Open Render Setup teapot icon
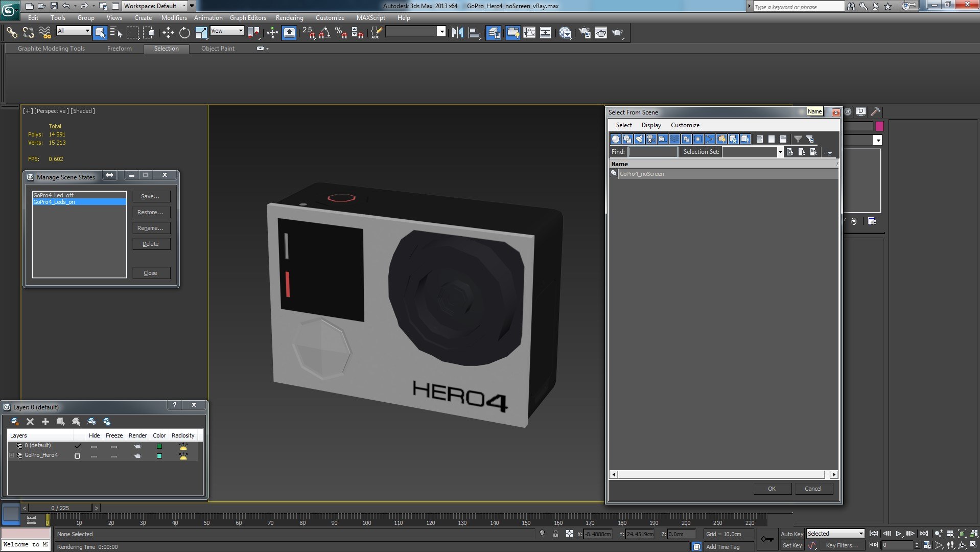Viewport: 980px width, 552px height. [x=585, y=33]
